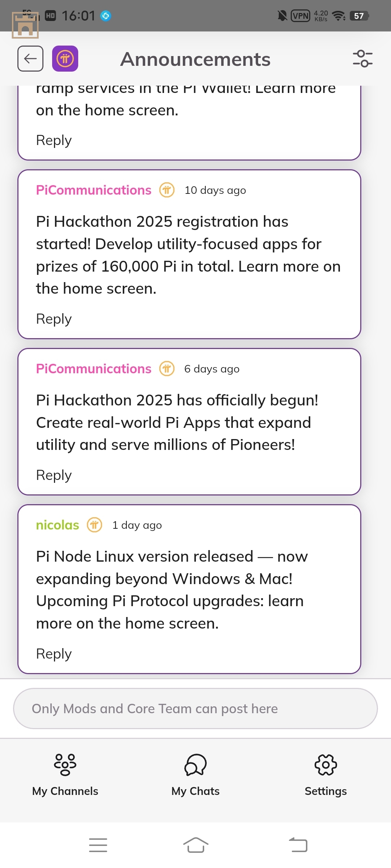Reply to the Pi Node Linux post
This screenshot has width=391, height=868.
[54, 654]
